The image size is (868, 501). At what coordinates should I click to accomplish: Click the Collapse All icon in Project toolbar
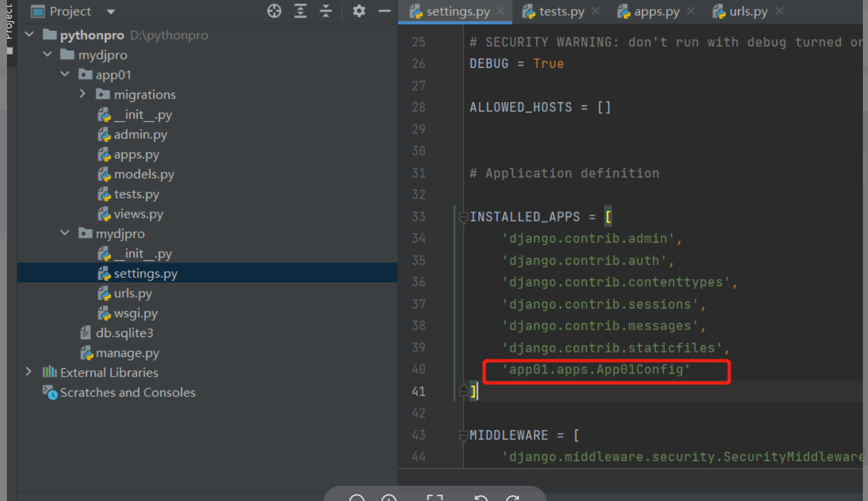326,11
